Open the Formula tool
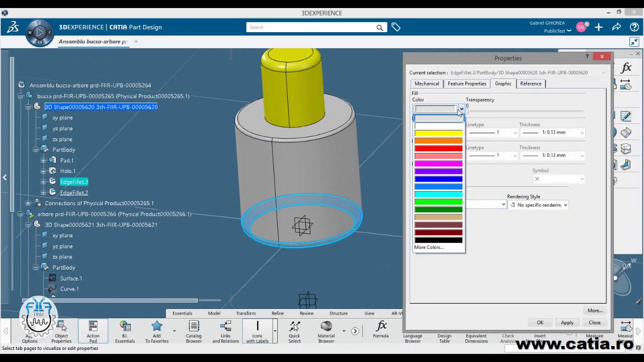 (x=381, y=330)
